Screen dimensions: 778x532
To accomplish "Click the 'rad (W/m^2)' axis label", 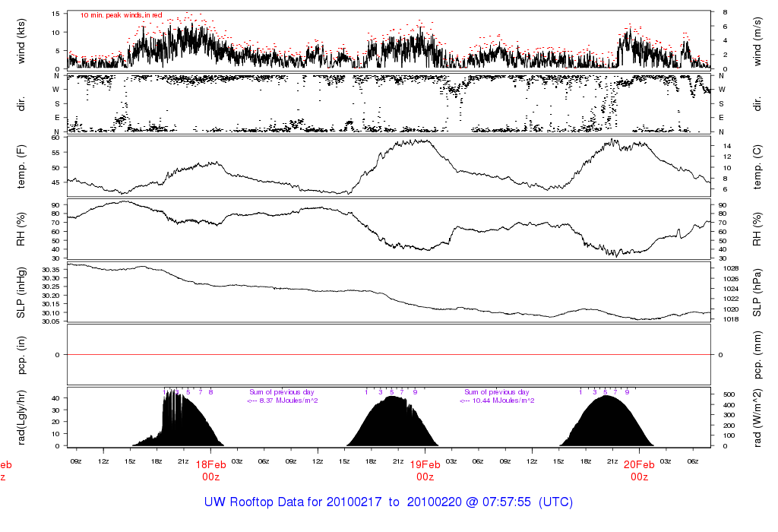I will [758, 417].
